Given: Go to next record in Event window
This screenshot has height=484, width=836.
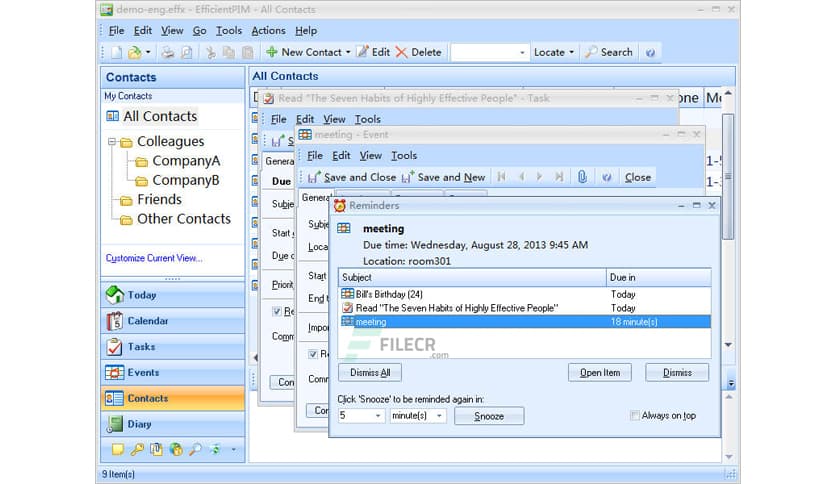Looking at the screenshot, I should [x=540, y=177].
